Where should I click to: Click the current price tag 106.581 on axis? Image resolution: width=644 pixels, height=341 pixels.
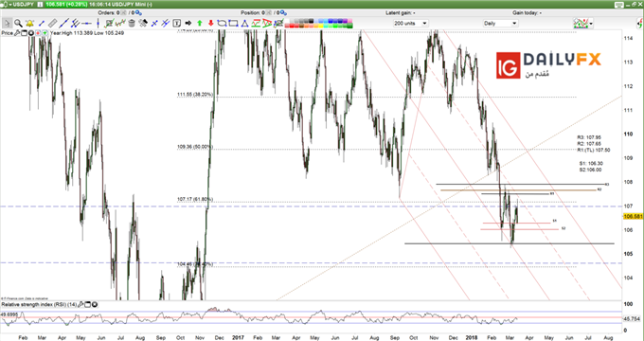click(x=633, y=217)
